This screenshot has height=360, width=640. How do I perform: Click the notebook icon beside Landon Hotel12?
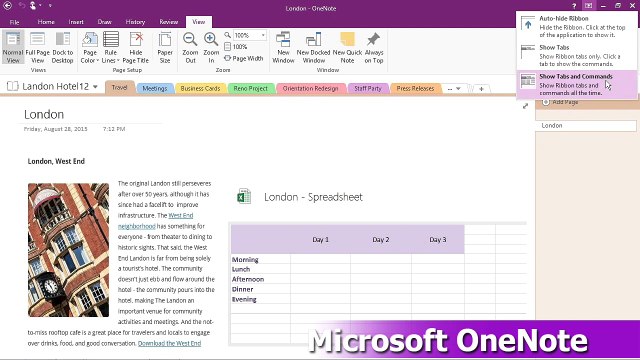[13, 86]
